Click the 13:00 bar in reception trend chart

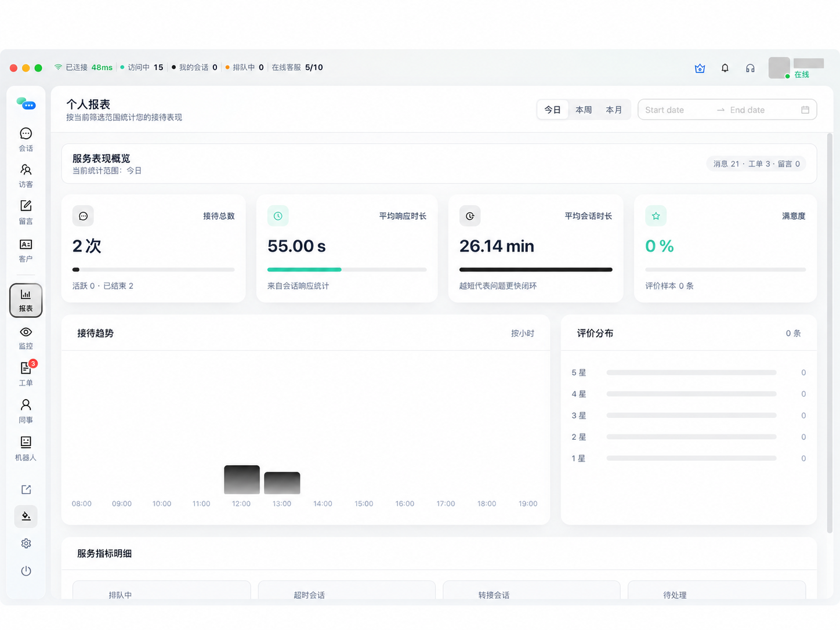282,483
